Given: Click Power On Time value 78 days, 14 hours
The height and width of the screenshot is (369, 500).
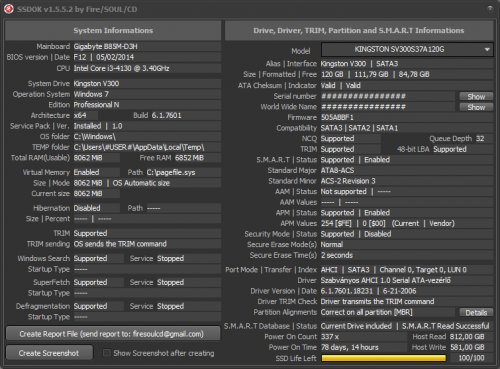Looking at the screenshot, I should tap(350, 347).
